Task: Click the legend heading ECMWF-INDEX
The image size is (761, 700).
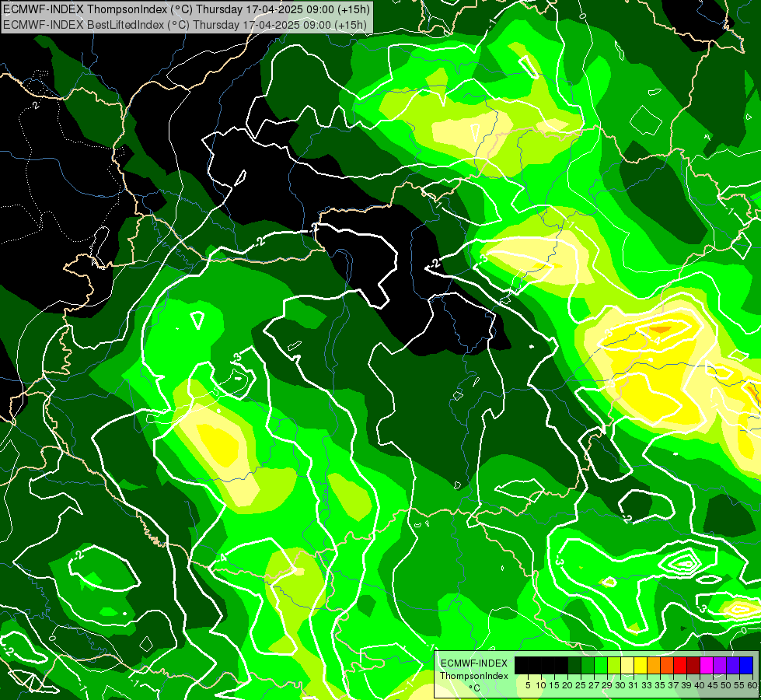Action: [474, 663]
